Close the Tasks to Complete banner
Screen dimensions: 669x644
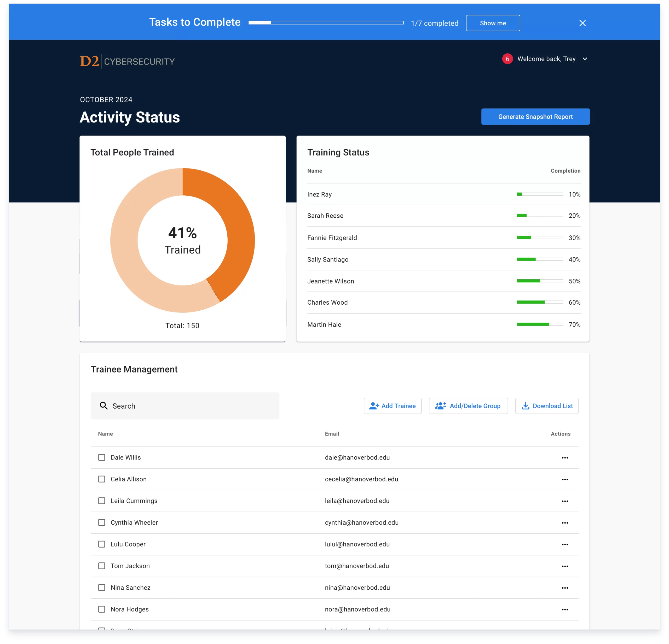[x=582, y=23]
